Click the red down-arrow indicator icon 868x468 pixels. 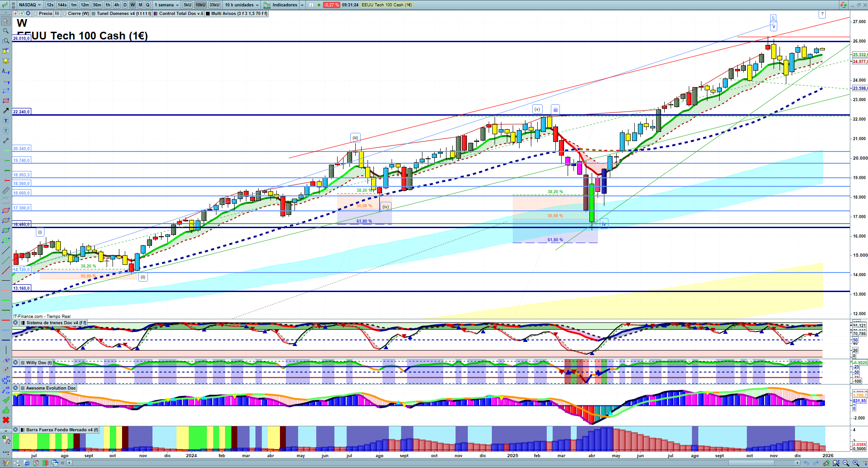[x=15, y=14]
